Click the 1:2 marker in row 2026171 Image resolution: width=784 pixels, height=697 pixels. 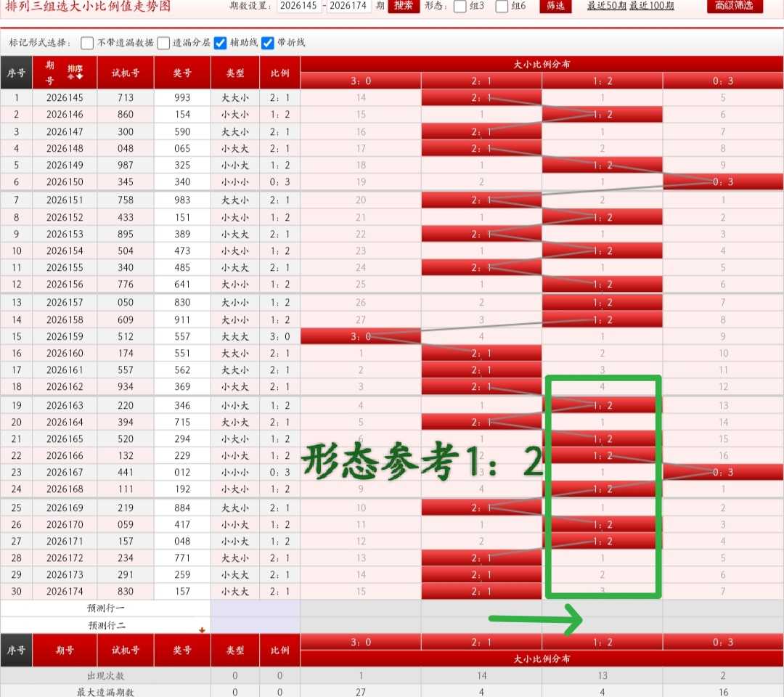pos(603,541)
